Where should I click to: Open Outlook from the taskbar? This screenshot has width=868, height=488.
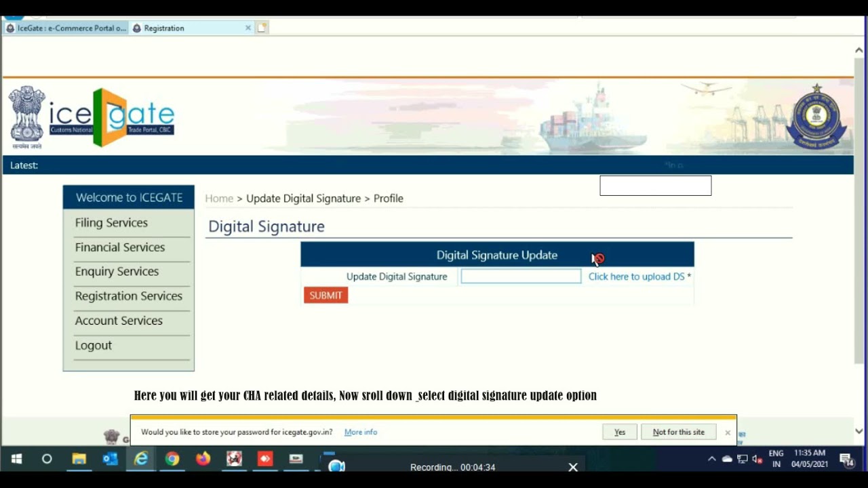coord(110,459)
